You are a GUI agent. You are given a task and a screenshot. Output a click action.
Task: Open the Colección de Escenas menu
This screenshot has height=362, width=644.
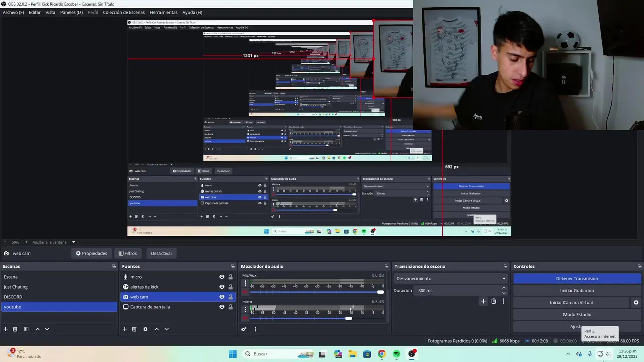tap(124, 12)
